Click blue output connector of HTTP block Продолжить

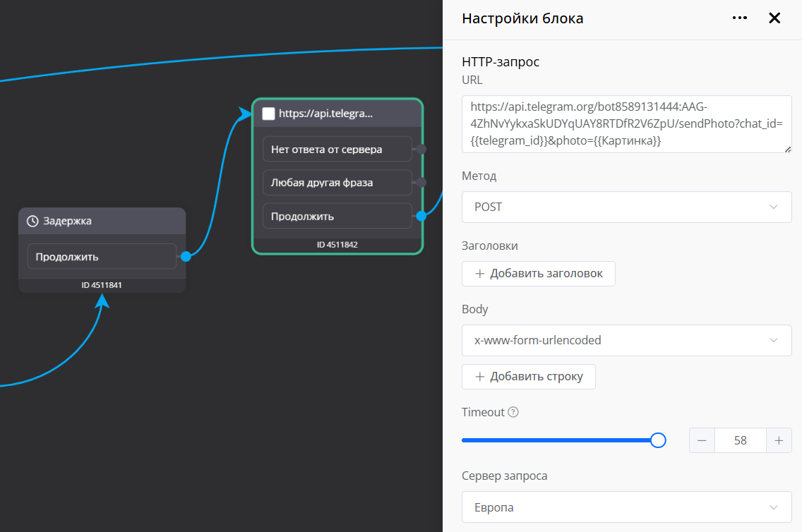click(x=421, y=216)
